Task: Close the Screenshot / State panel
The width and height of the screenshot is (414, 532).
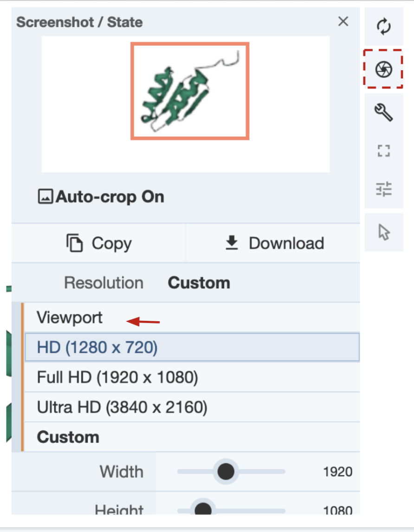Action: pos(343,21)
